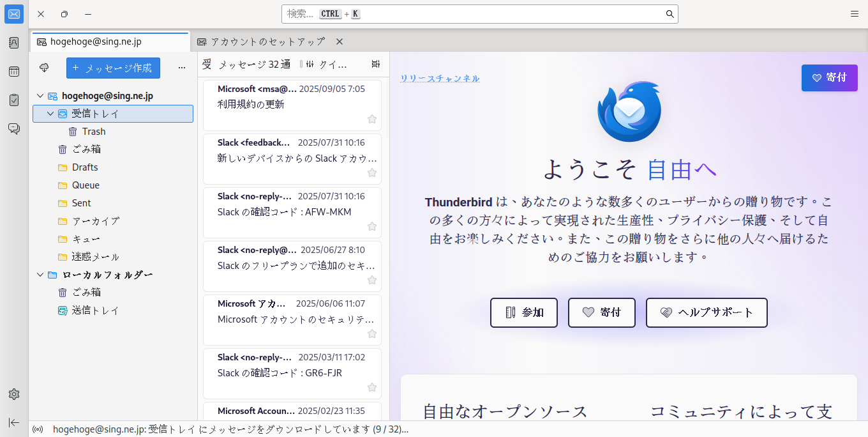Star the Slack フリープラン message

372,280
